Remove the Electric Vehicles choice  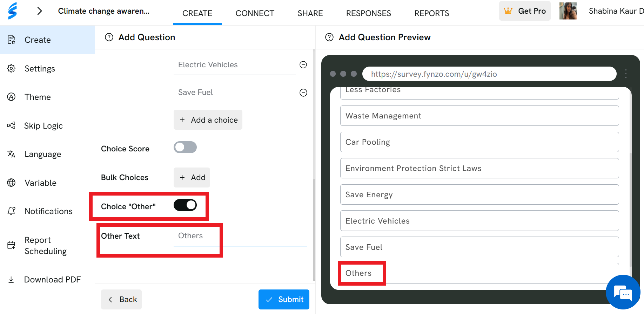(303, 64)
